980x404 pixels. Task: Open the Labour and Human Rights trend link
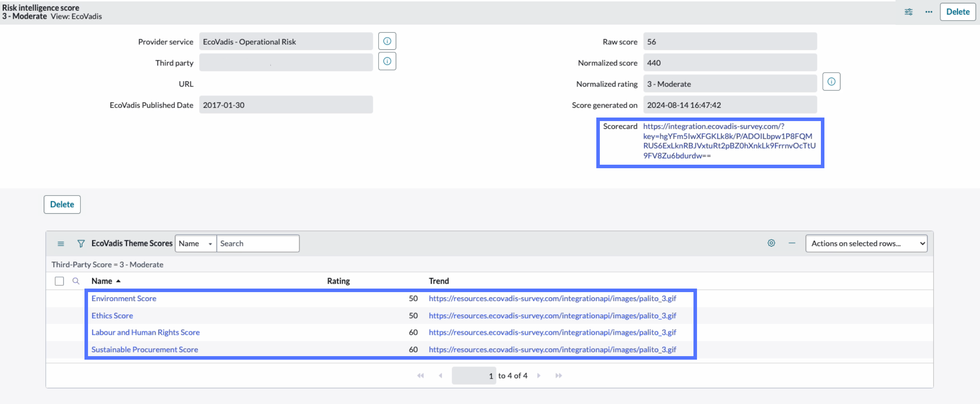click(x=552, y=332)
